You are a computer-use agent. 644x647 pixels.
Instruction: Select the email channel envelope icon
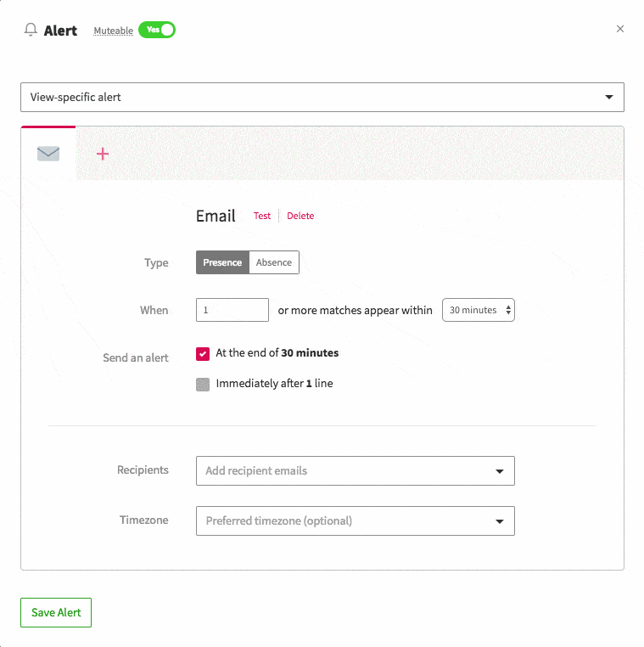point(48,154)
